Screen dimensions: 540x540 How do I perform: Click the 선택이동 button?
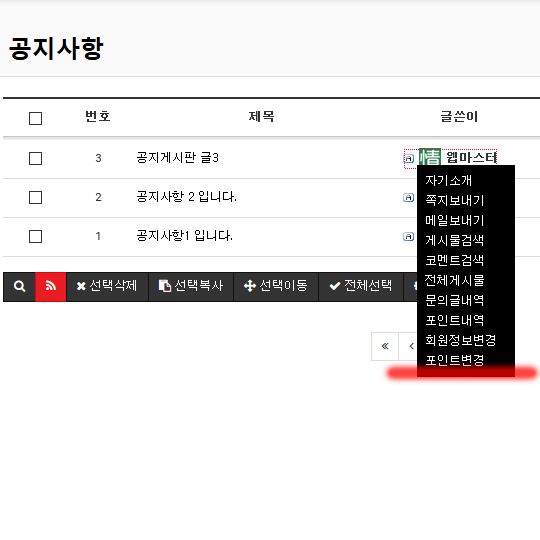click(276, 287)
